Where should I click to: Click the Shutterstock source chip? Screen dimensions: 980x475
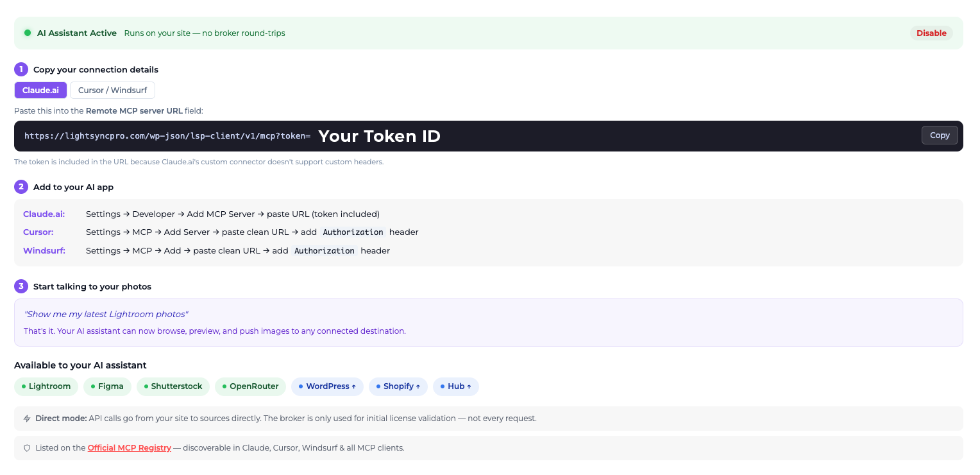(x=173, y=386)
